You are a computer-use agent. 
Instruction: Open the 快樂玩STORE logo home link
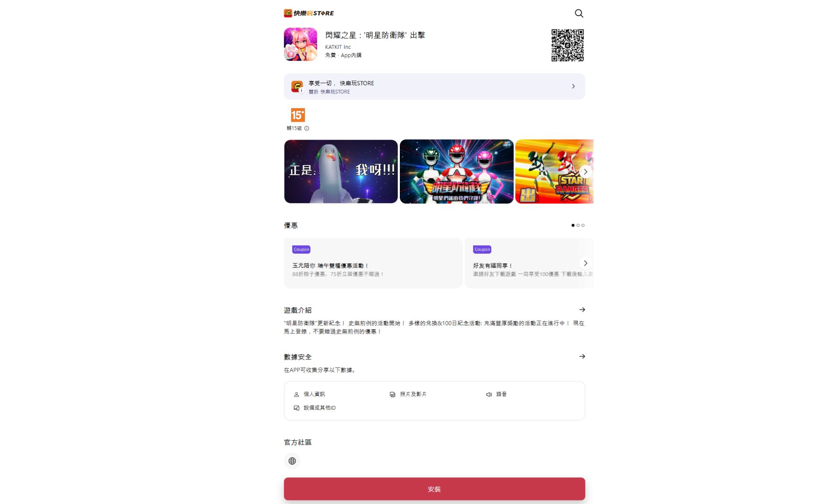[x=309, y=13]
